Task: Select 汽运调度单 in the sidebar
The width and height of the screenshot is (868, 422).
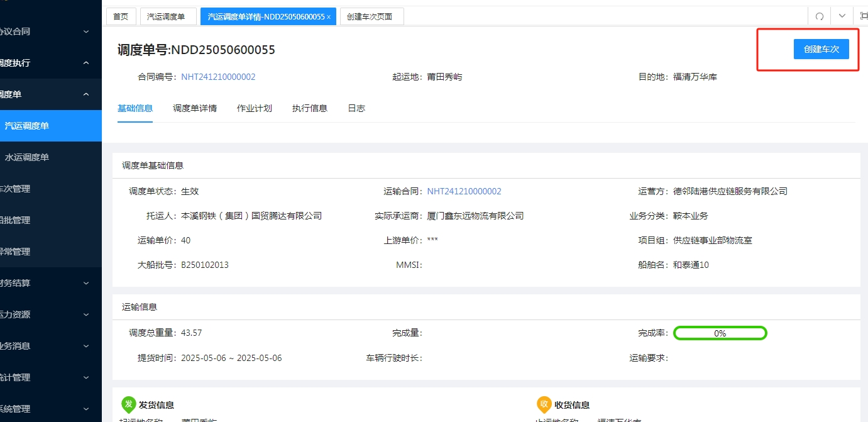Action: (51, 126)
